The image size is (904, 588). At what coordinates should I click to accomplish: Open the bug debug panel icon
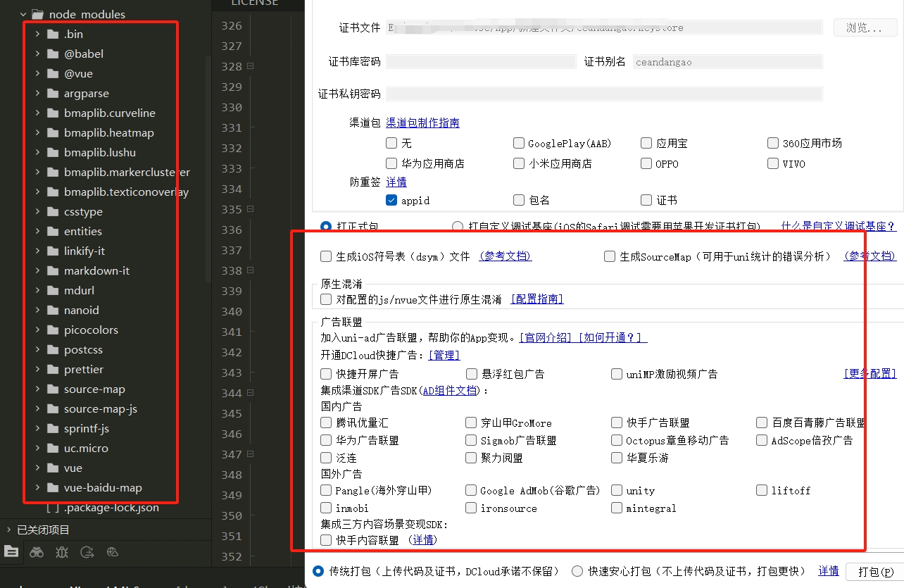coord(62,552)
